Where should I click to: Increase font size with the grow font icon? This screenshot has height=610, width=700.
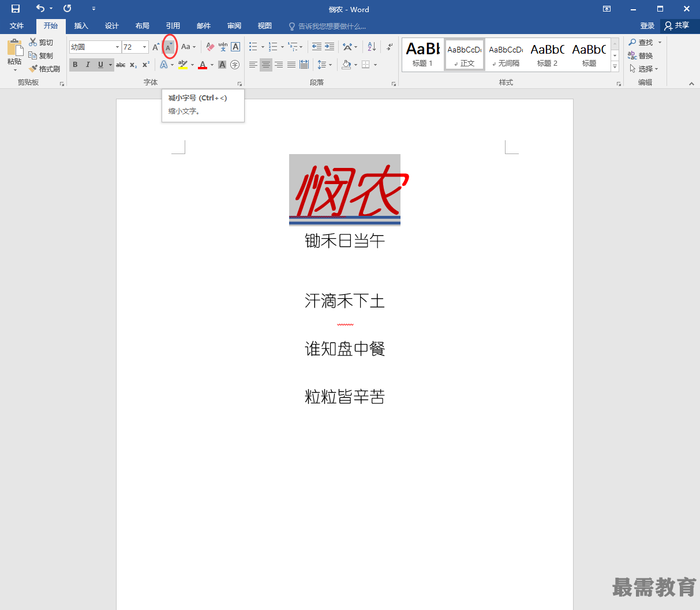(156, 47)
